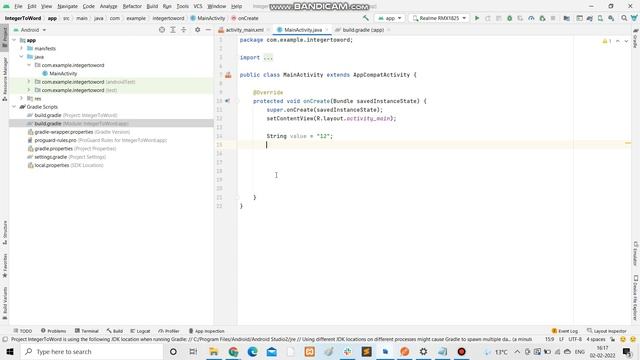Select MainActivity in project tree

pyautogui.click(x=63, y=73)
